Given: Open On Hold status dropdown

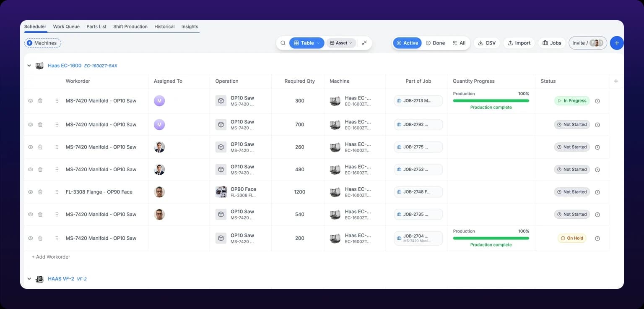Looking at the screenshot, I should [572, 238].
